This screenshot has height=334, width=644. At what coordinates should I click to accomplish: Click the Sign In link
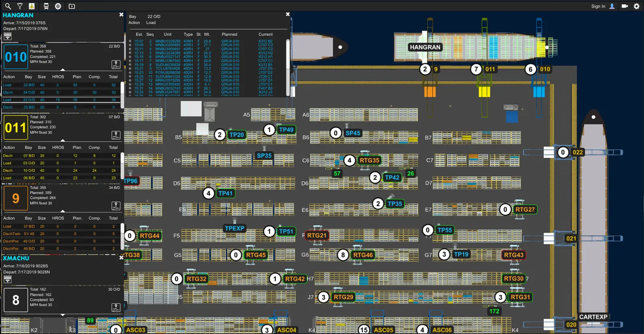pos(598,6)
